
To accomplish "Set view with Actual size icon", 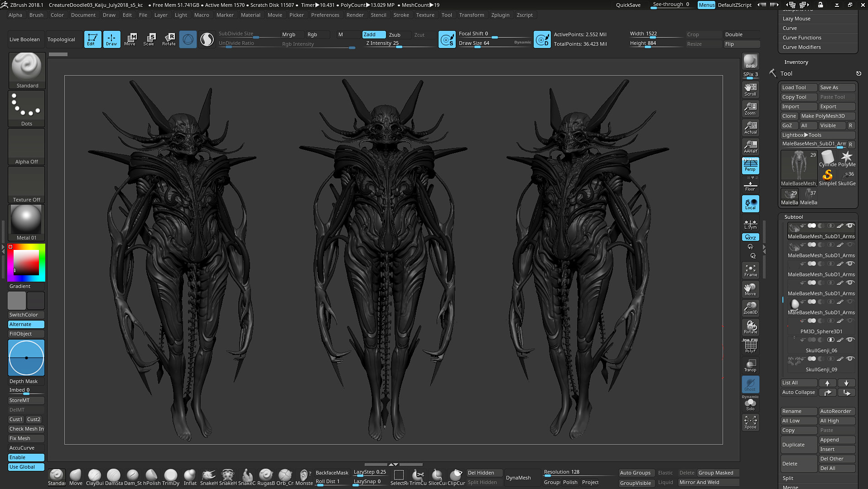I will [750, 127].
